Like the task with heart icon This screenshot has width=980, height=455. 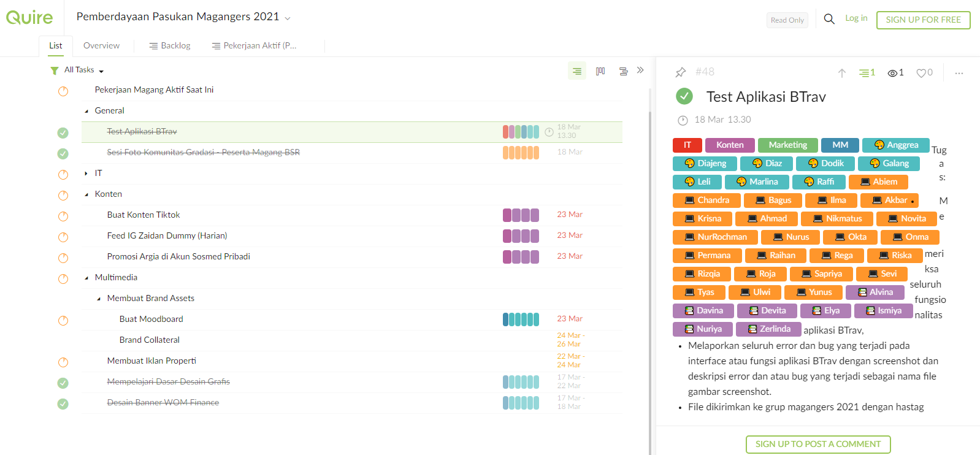click(x=924, y=73)
